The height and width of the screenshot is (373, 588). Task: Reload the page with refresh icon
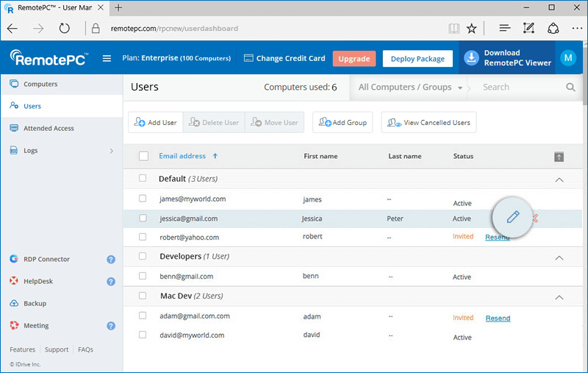64,29
